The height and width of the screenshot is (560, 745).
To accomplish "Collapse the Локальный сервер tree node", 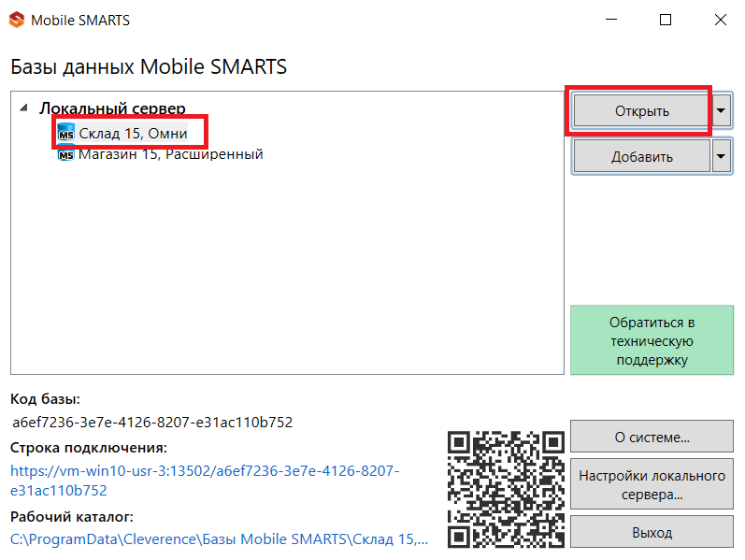I will (23, 108).
